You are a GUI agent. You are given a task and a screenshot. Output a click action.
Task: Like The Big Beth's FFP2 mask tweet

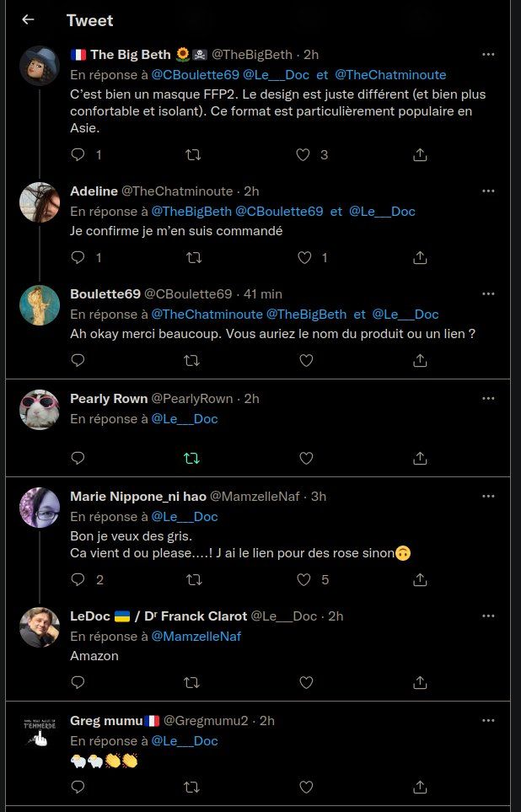pos(305,154)
